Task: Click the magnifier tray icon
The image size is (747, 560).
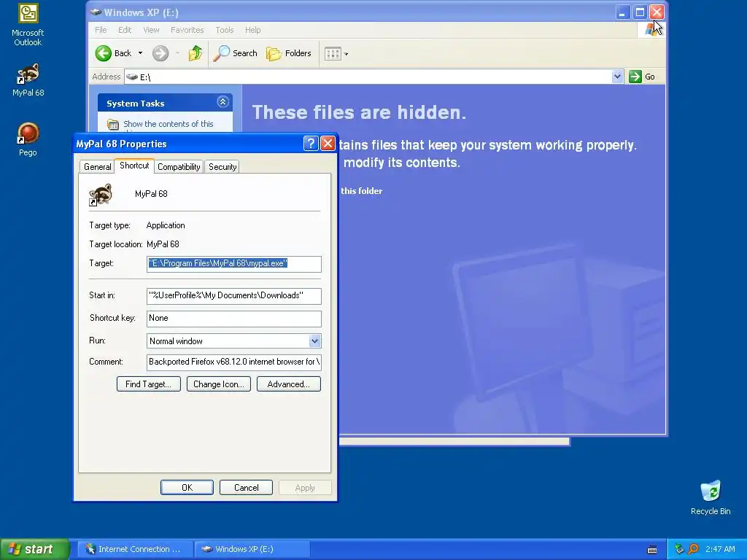Action: click(693, 549)
